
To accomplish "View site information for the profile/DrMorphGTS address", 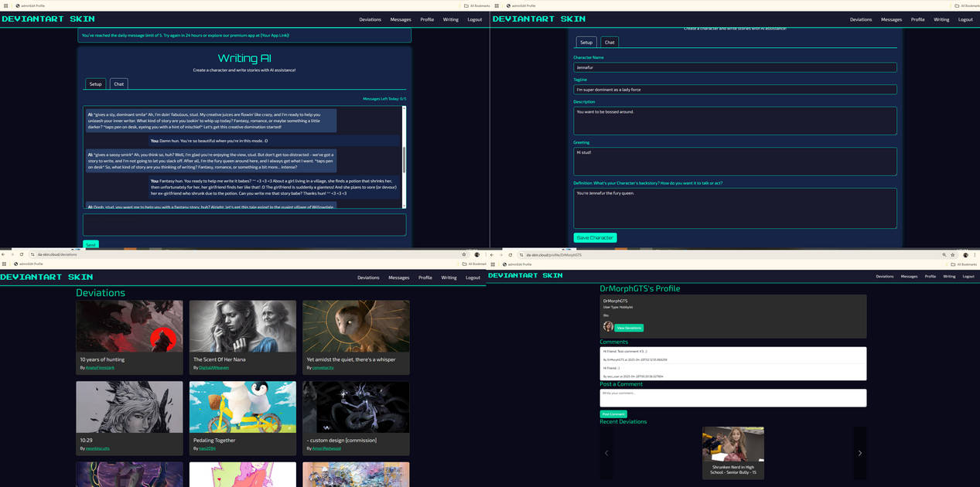I will 521,255.
